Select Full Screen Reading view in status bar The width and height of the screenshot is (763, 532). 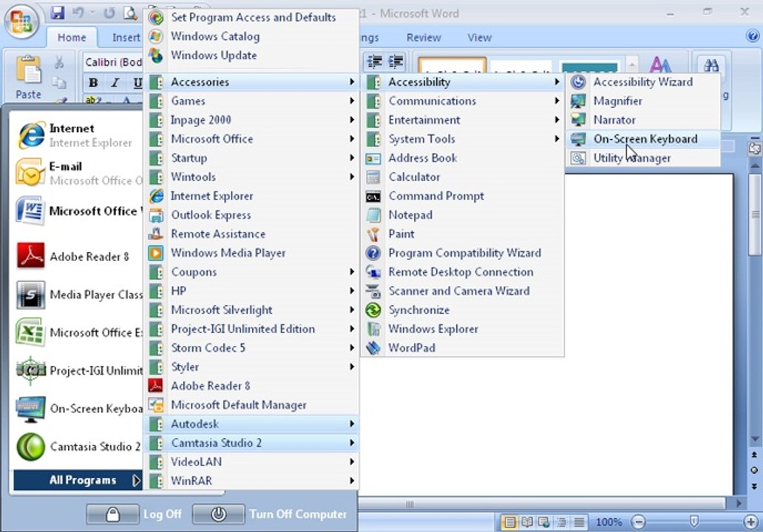527,522
